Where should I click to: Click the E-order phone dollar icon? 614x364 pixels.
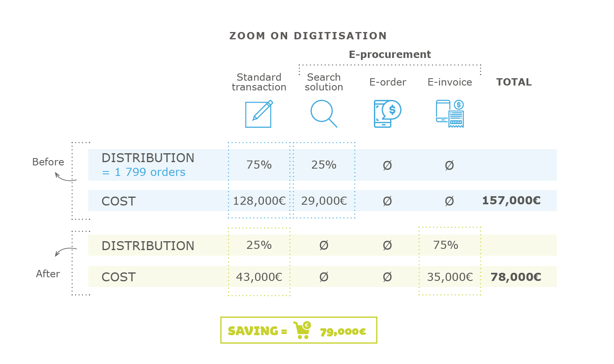pyautogui.click(x=387, y=113)
